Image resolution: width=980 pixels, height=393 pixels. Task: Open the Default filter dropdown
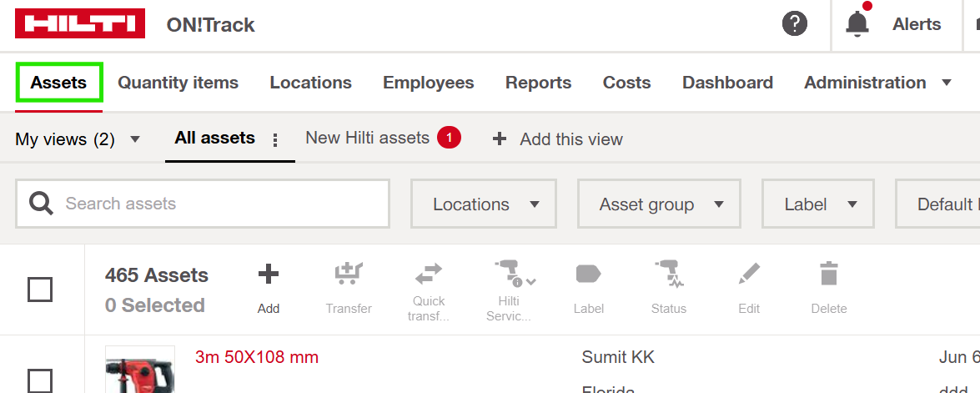pos(937,204)
